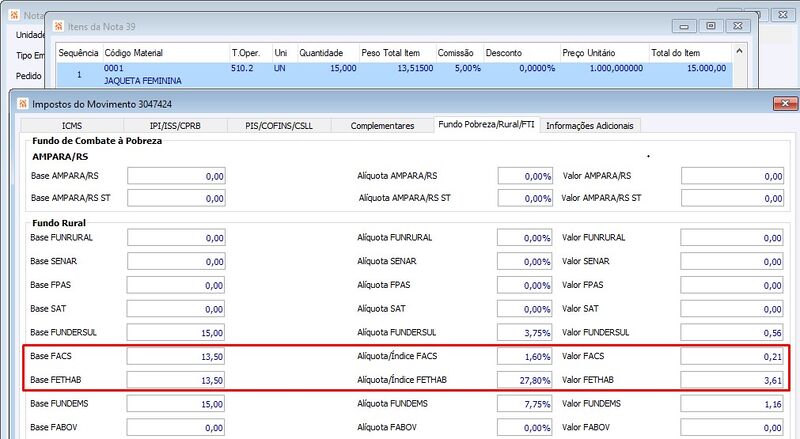Image resolution: width=800 pixels, height=439 pixels.
Task: Click the Alíquota/Índice FETHAB field
Action: (x=524, y=380)
